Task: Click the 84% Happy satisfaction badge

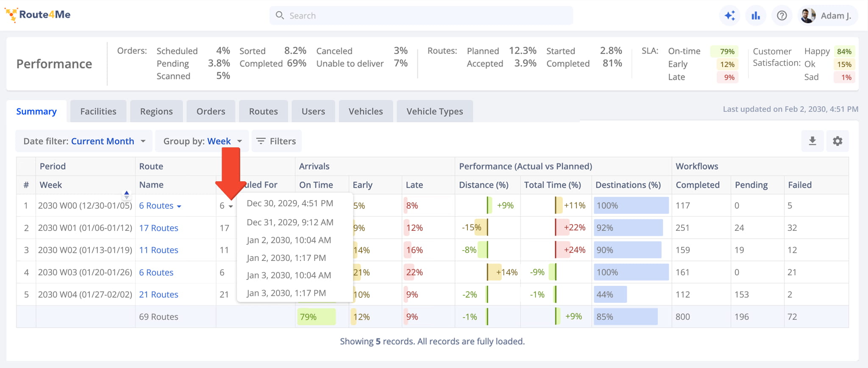Action: tap(844, 51)
